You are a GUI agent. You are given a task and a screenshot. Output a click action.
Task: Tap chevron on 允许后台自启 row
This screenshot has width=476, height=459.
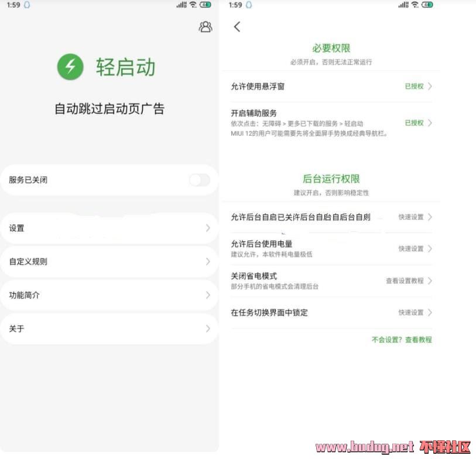(x=430, y=217)
